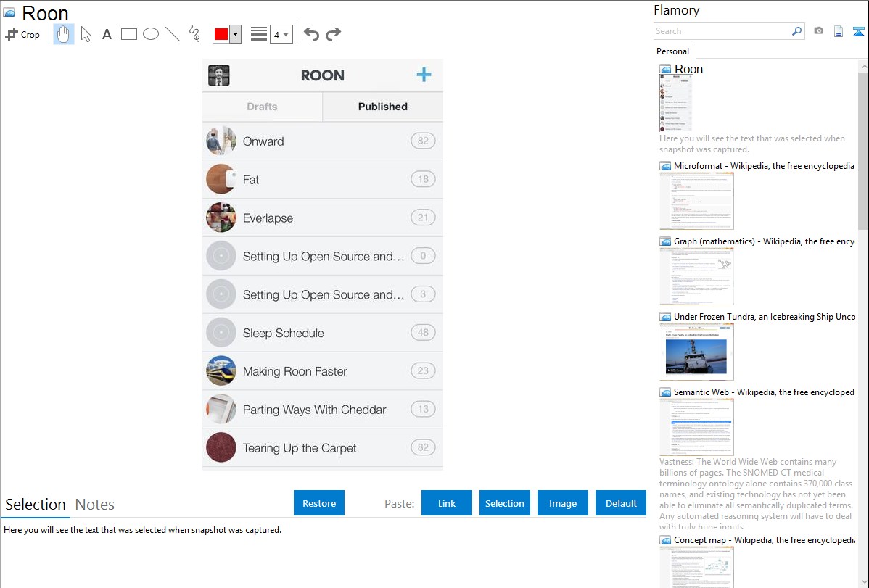The height and width of the screenshot is (588, 869).
Task: Click Tearing Up the Carpet post
Action: [x=323, y=447]
